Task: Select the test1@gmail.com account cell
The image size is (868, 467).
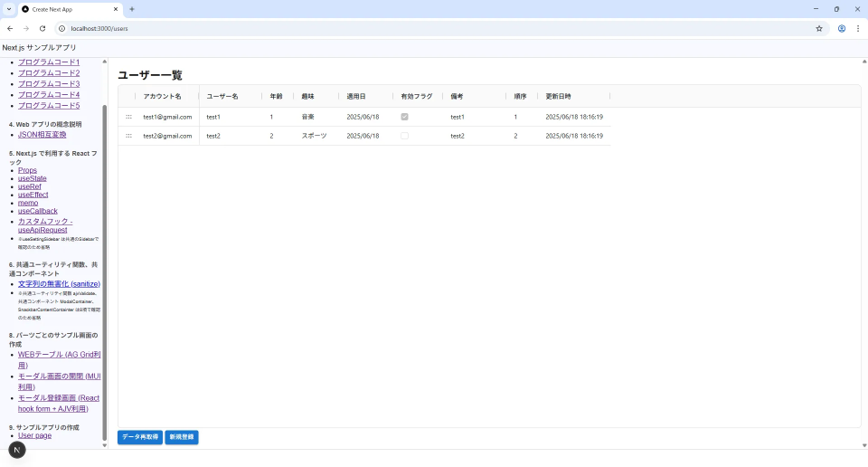Action: click(x=167, y=117)
